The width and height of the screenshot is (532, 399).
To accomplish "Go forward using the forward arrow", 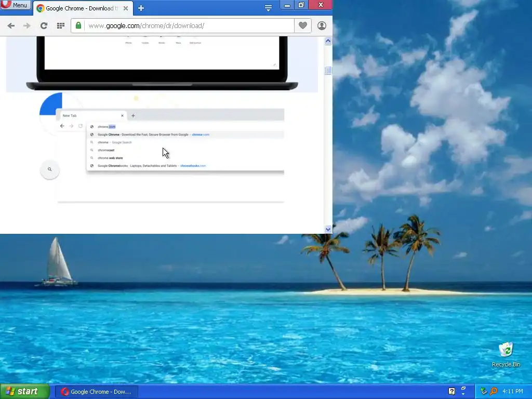I will point(27,26).
